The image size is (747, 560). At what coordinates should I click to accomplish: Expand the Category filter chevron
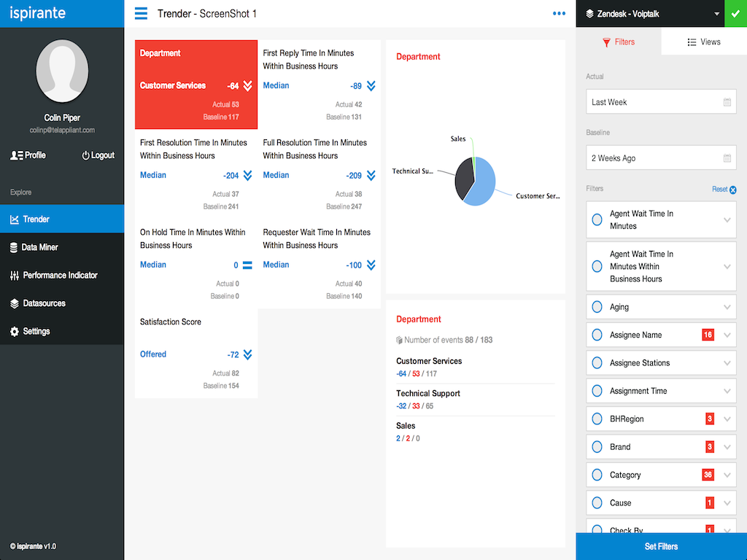(727, 475)
